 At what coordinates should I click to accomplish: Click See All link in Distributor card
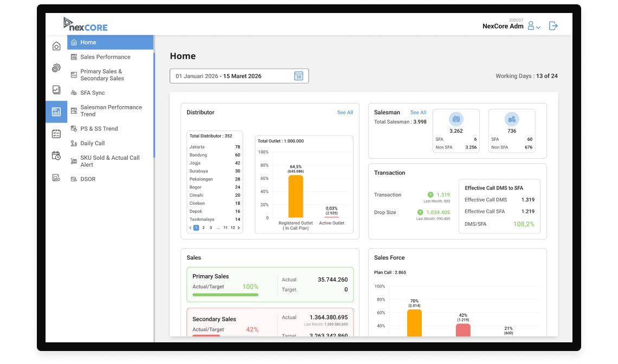[345, 112]
